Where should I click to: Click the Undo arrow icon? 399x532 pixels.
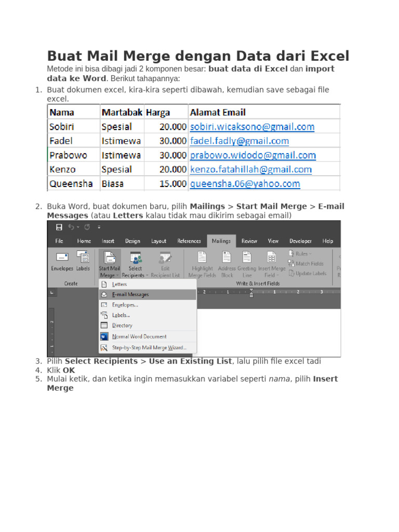pos(71,227)
